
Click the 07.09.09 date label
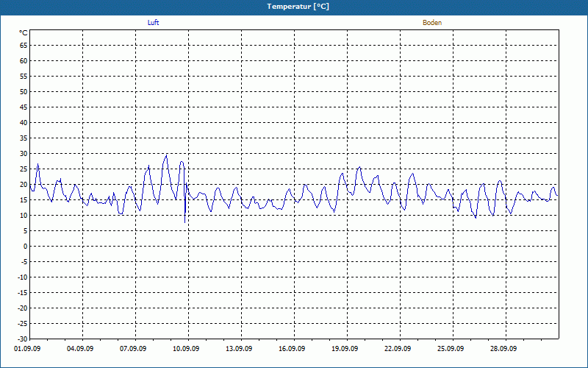pos(133,349)
